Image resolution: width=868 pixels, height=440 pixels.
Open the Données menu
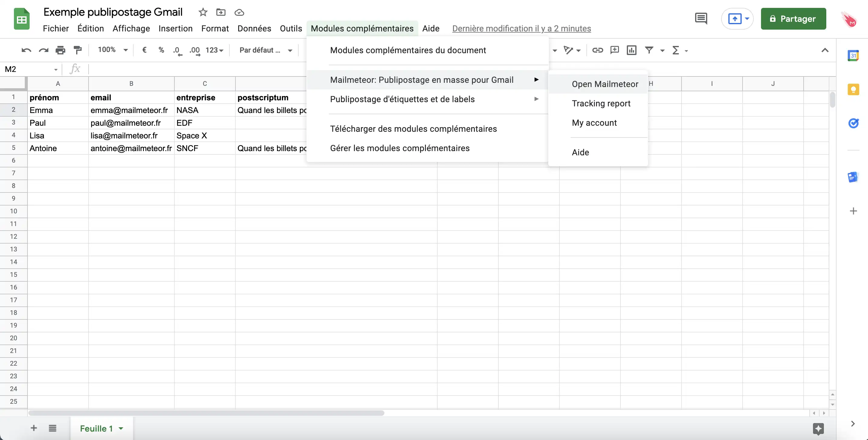(x=254, y=29)
